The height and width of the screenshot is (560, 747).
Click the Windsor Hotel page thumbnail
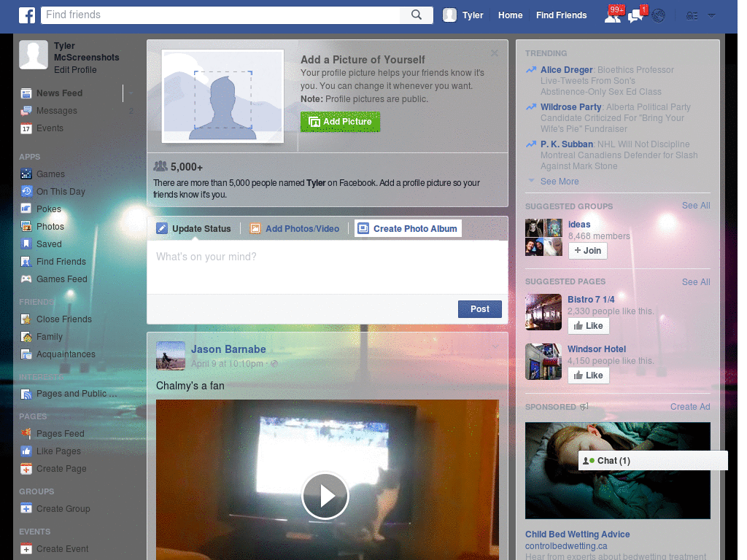543,362
